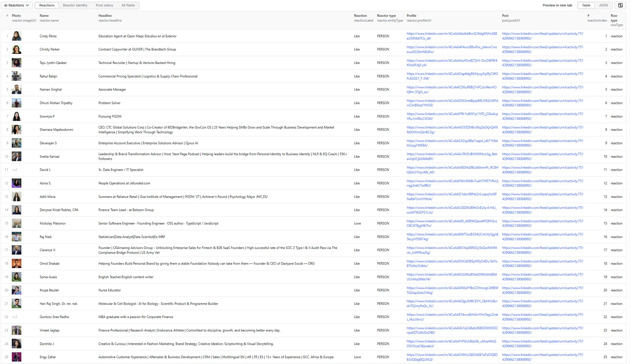
Task: Select the Post status tab
Action: tap(104, 5)
